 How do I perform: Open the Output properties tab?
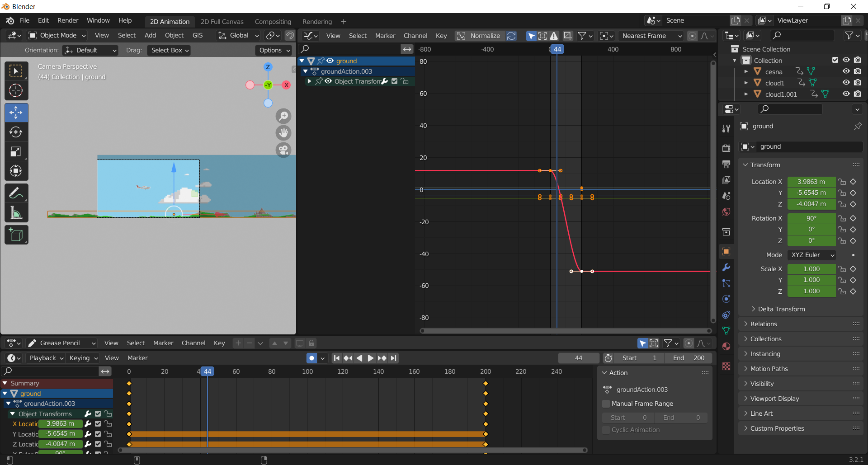coord(726,164)
